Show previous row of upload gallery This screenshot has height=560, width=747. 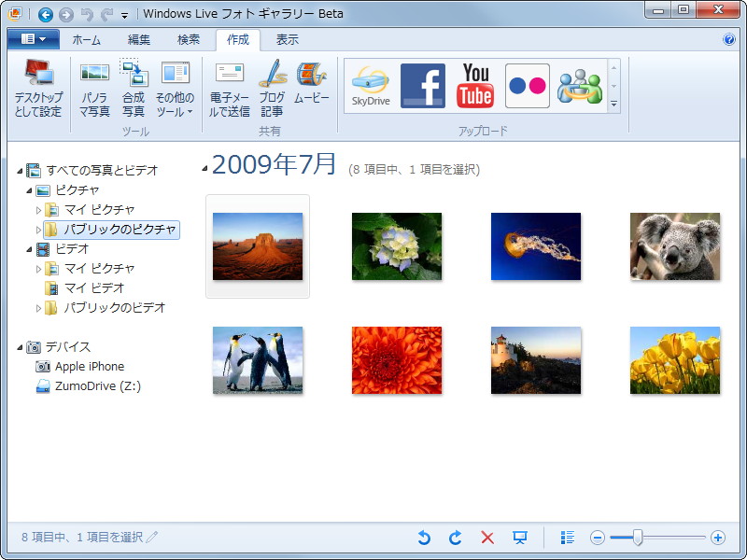coord(614,68)
